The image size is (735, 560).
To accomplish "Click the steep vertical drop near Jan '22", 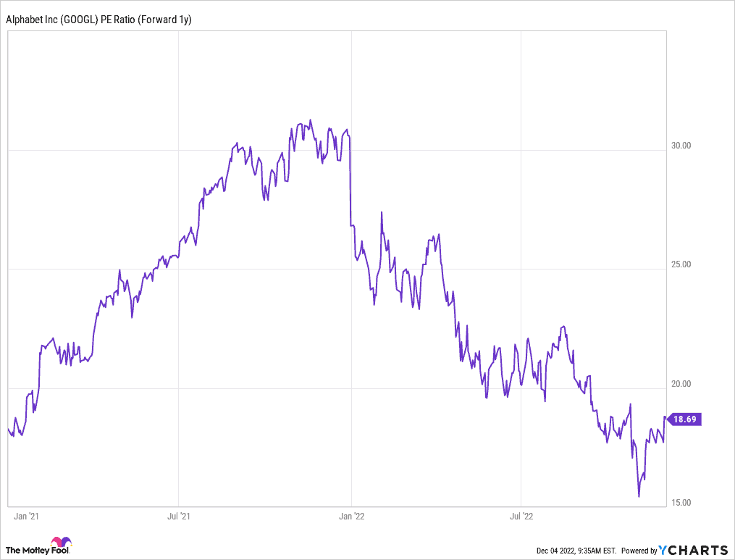I will coord(350,181).
